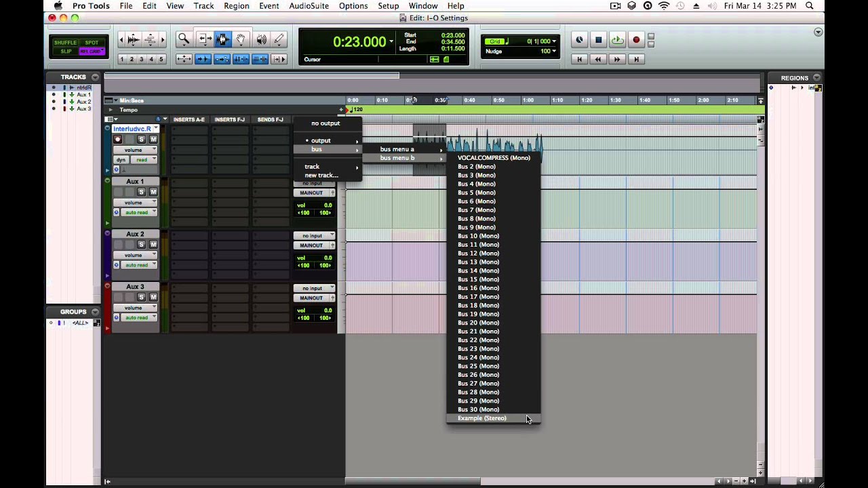The width and height of the screenshot is (868, 488).
Task: Increase audio waveform zoom button
Action: (134, 40)
